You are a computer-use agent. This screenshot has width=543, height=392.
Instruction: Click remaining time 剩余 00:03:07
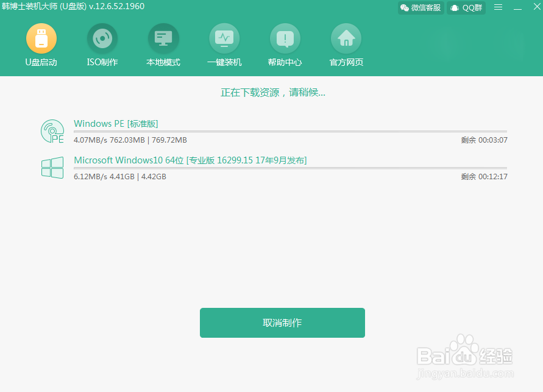(x=484, y=140)
